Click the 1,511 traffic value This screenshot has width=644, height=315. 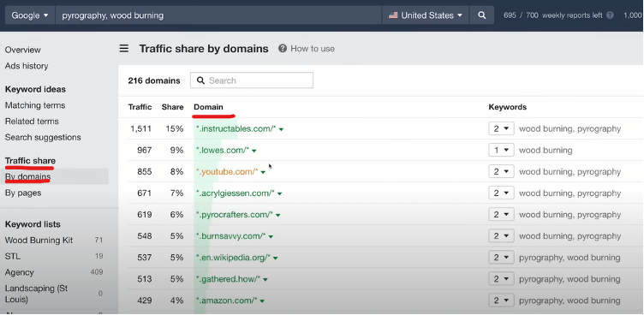pyautogui.click(x=140, y=128)
